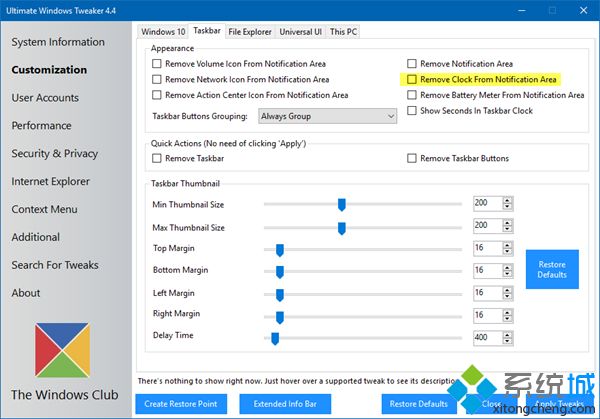
Task: Click the Bottom Margin slider handle
Action: click(280, 272)
